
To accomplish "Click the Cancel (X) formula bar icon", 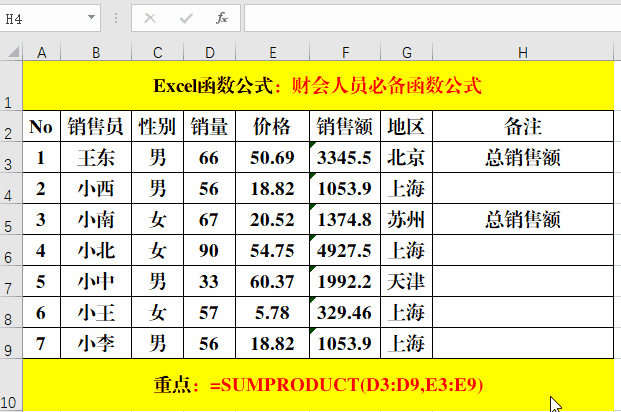I will point(150,18).
